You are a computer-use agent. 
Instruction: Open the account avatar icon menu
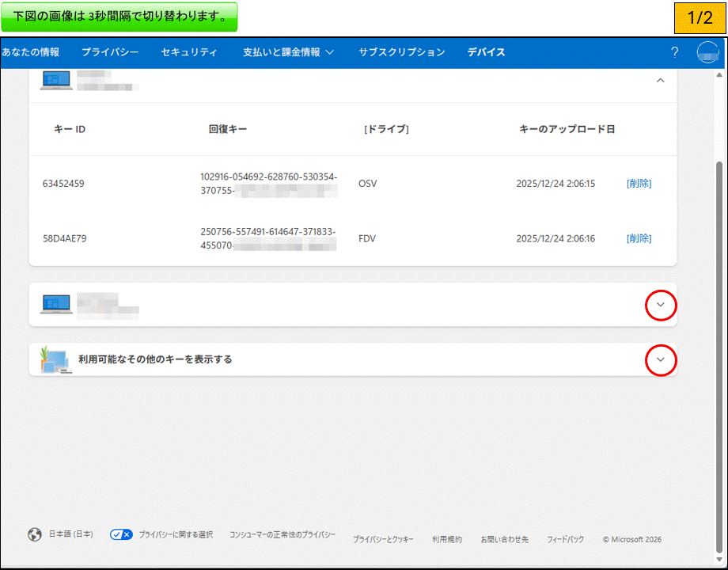pyautogui.click(x=707, y=52)
